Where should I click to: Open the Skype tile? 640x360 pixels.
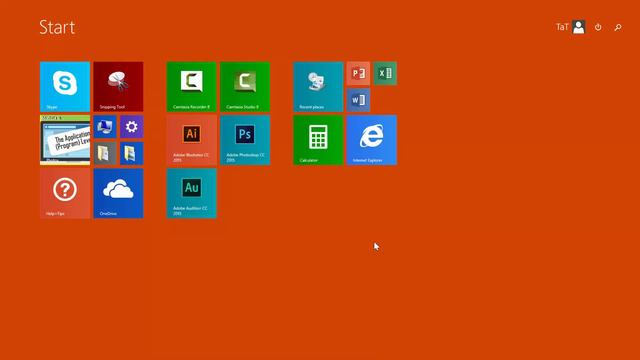(x=65, y=87)
